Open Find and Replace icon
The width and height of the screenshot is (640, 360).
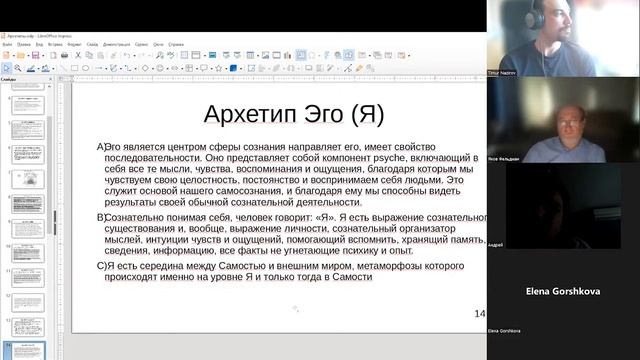click(160, 55)
